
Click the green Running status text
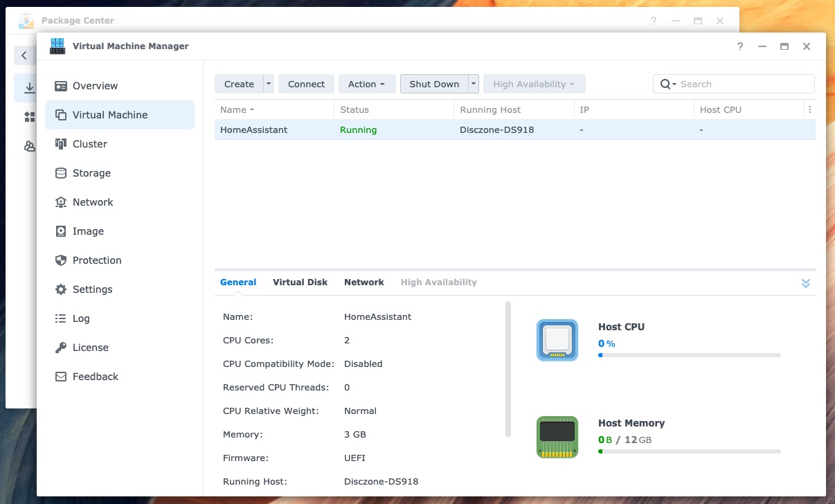click(x=358, y=129)
